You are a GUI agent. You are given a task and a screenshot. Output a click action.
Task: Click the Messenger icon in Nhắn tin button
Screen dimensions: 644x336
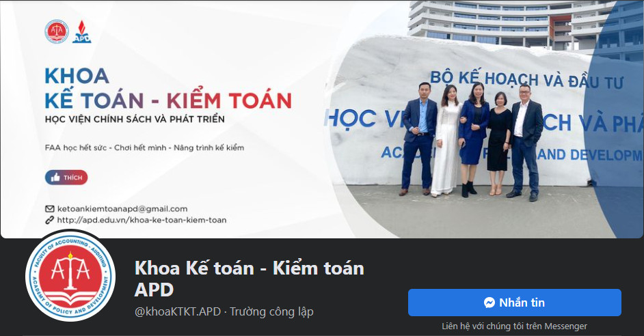[x=489, y=303]
